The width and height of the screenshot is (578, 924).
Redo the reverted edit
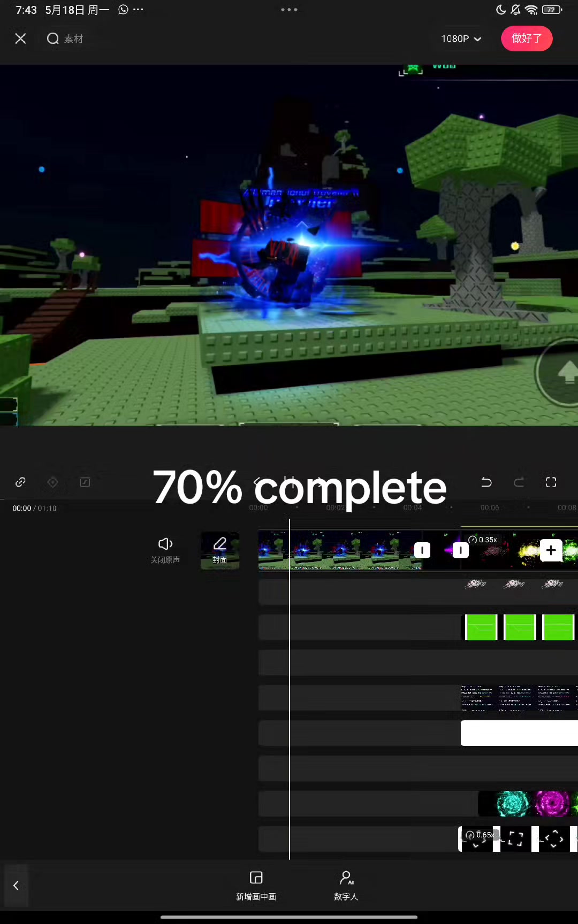coord(519,482)
